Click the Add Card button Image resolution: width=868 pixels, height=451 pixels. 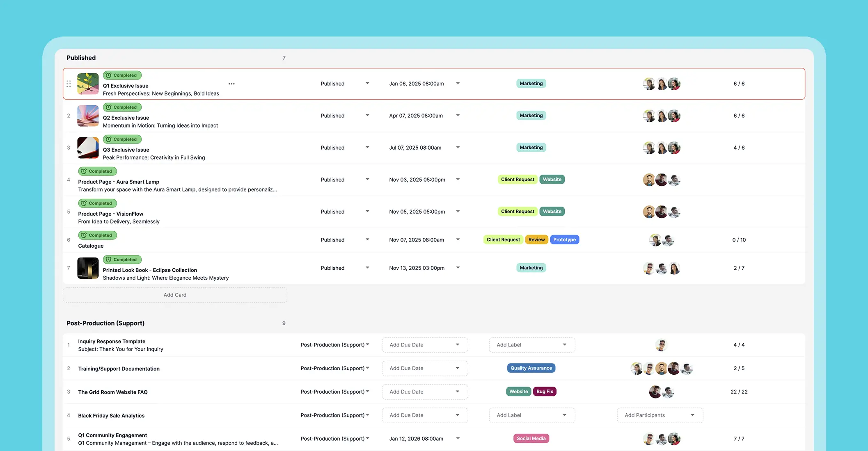[175, 295]
